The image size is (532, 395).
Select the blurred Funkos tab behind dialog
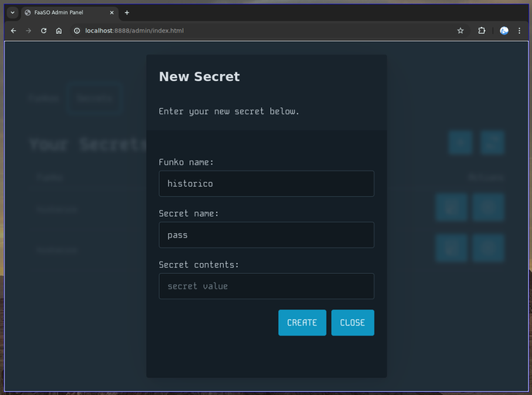tap(43, 98)
